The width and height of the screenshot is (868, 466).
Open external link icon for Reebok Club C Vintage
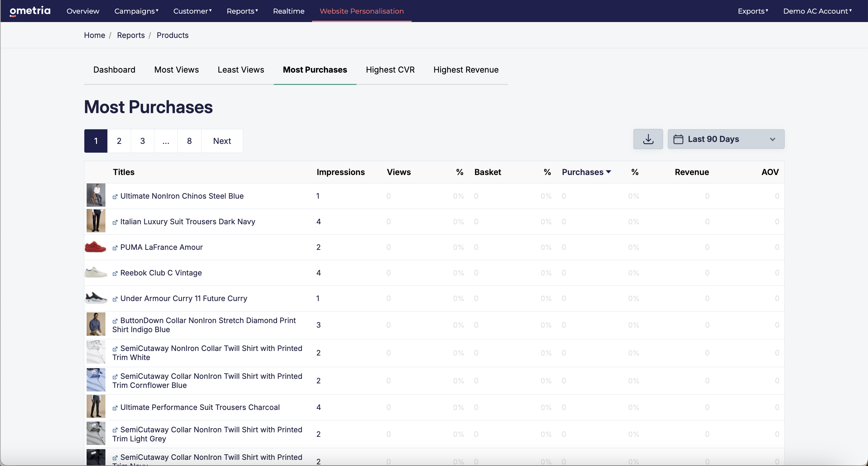[x=115, y=274]
